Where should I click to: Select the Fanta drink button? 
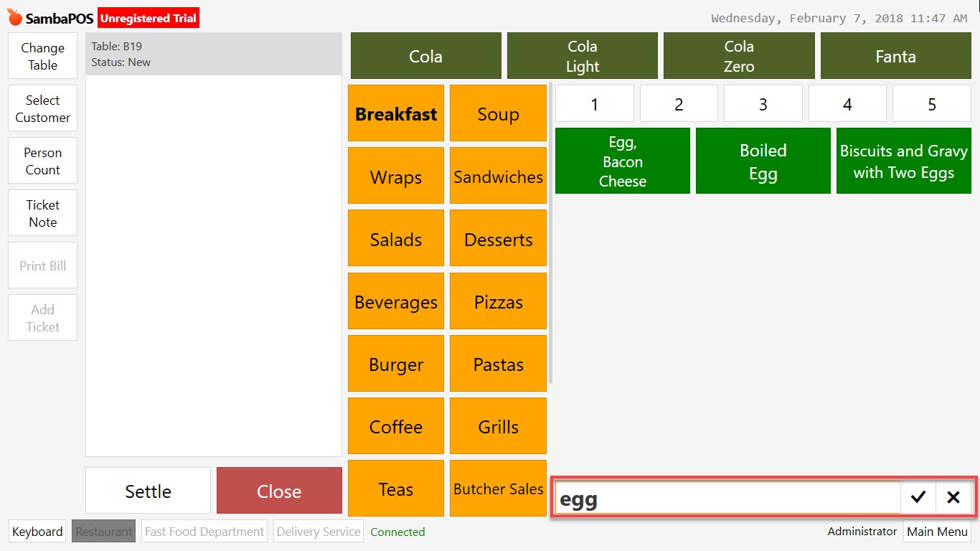click(895, 55)
